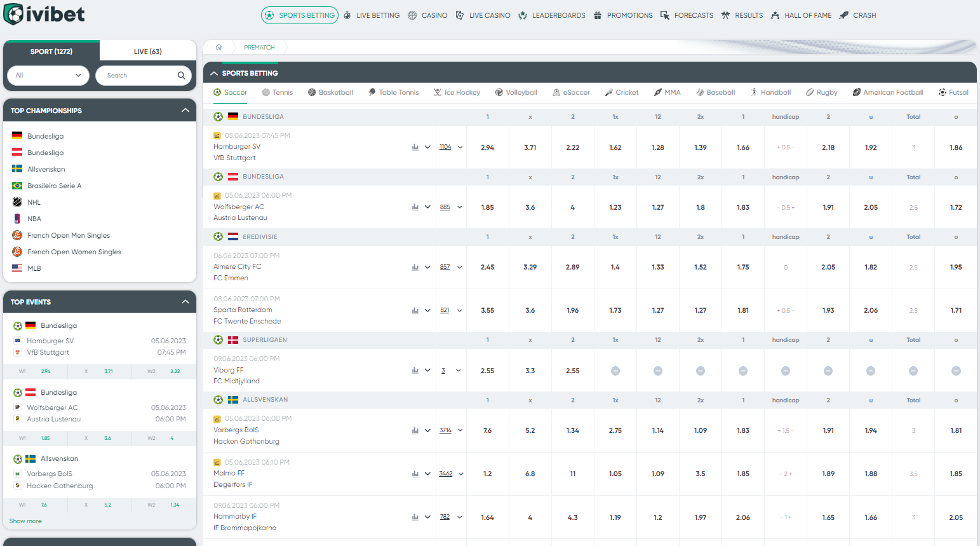Expand markets chevron beside 3714 for Varbergs BoIS
This screenshot has height=546, width=980.
coord(460,431)
